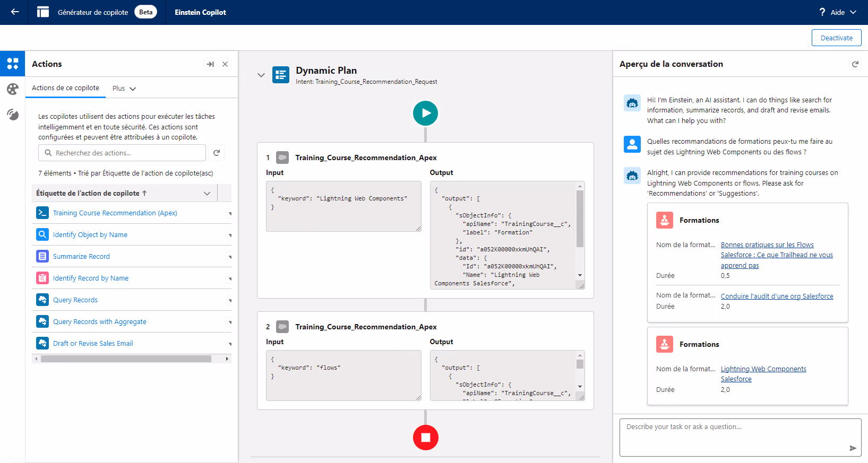Click step 2 Output scrollbar
The width and height of the screenshot is (868, 463).
[580, 364]
